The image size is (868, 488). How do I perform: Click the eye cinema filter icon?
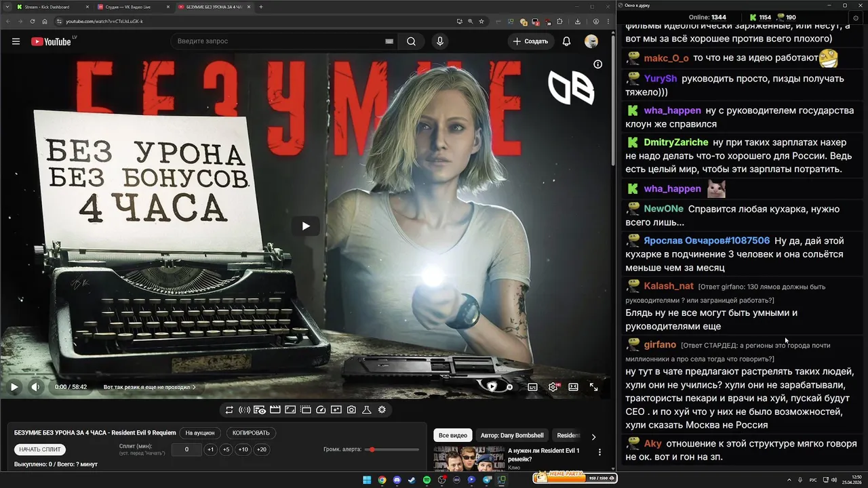[260, 409]
